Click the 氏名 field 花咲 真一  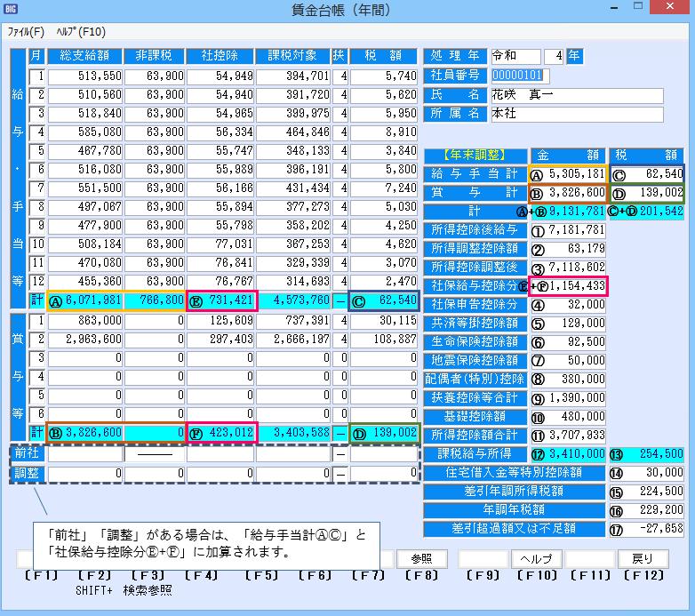[x=577, y=95]
